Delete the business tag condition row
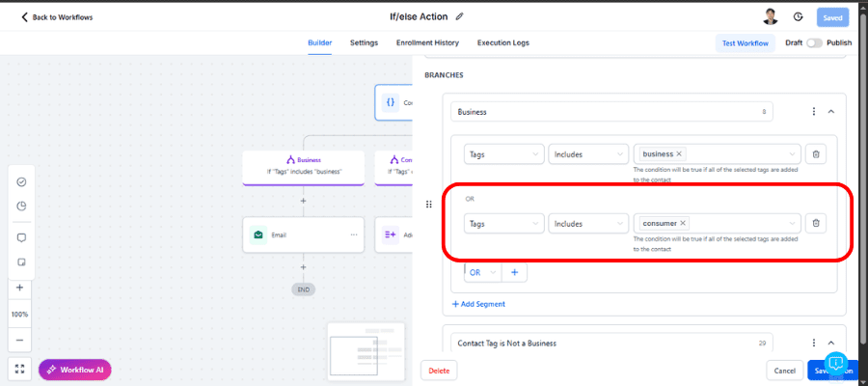Image resolution: width=868 pixels, height=386 pixels. coord(815,153)
